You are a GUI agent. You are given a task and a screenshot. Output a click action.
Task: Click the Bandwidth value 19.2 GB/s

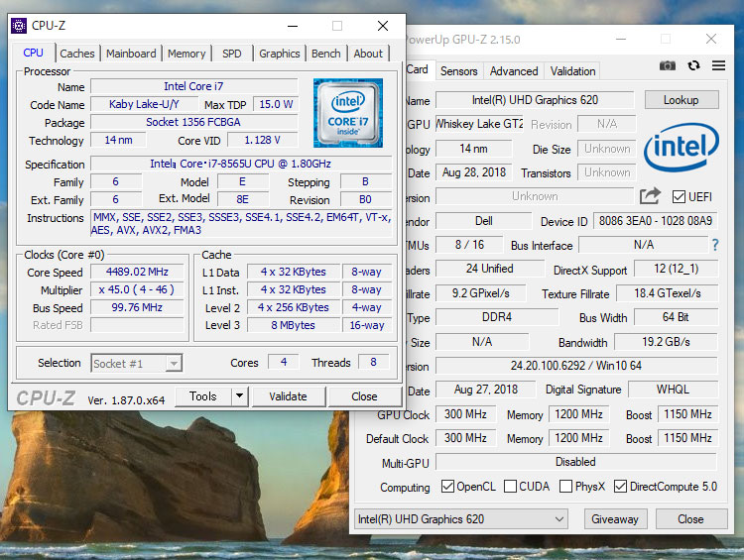(666, 342)
